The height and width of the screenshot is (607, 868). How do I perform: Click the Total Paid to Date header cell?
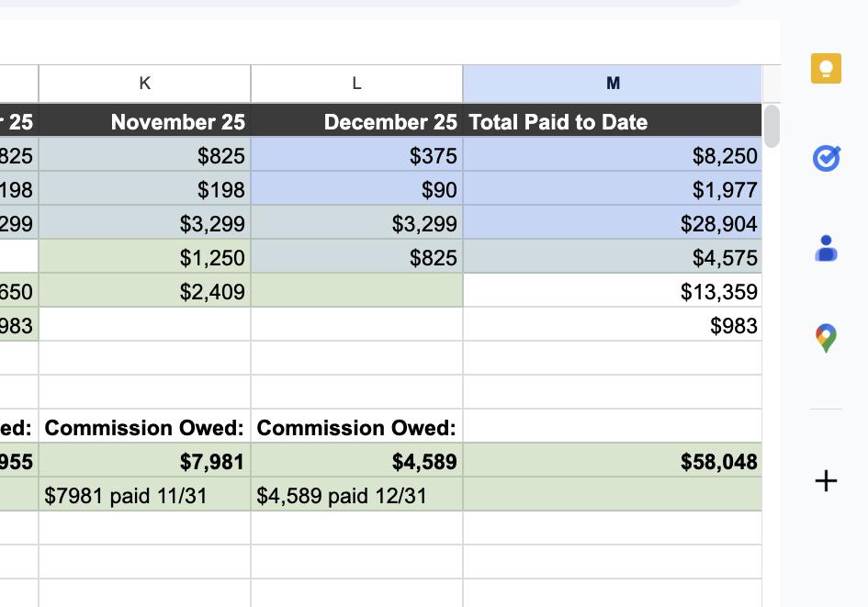[x=613, y=121]
